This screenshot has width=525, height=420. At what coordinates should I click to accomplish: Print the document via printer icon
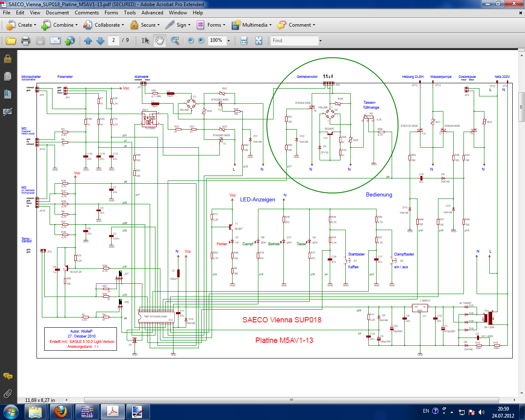click(25, 41)
